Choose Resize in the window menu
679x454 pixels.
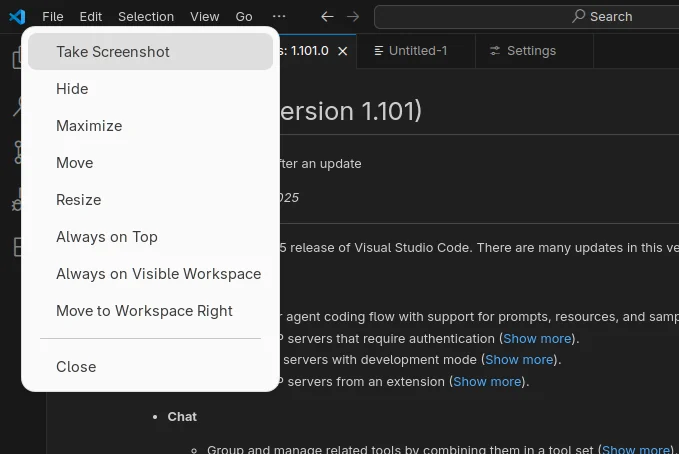(x=150, y=200)
